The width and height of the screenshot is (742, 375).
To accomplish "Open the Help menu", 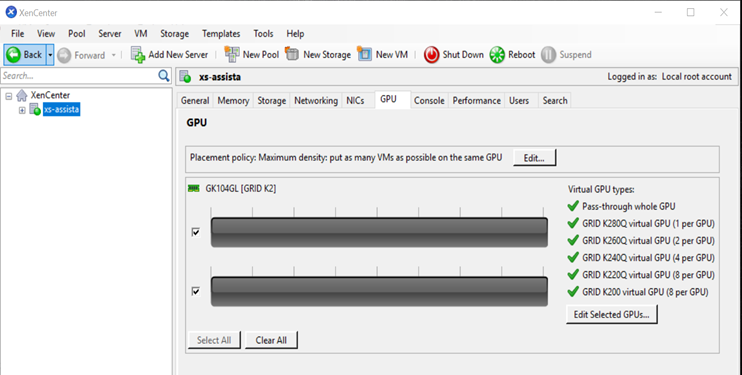I will pos(295,34).
